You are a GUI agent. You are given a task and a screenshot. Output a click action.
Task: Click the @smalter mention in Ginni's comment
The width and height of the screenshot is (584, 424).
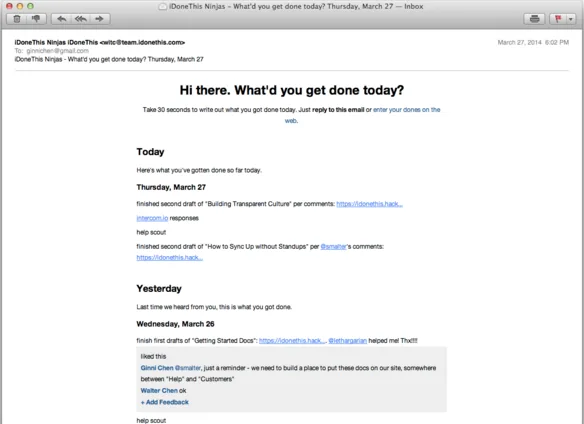click(x=188, y=368)
